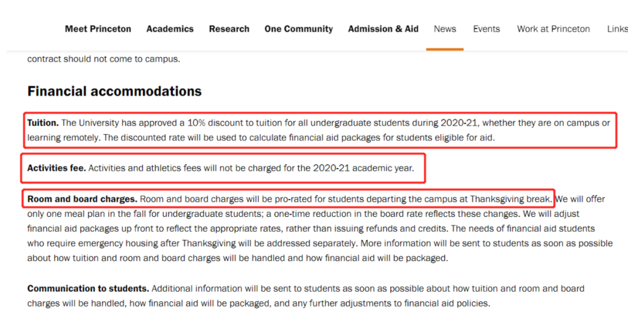Image resolution: width=644 pixels, height=324 pixels.
Task: Open the One Community menu item
Action: 298,29
